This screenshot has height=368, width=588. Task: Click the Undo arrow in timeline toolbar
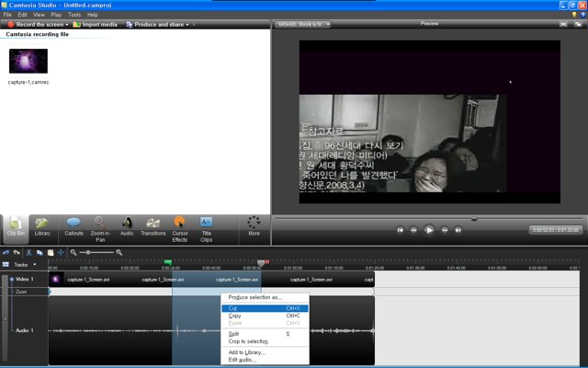(6, 252)
